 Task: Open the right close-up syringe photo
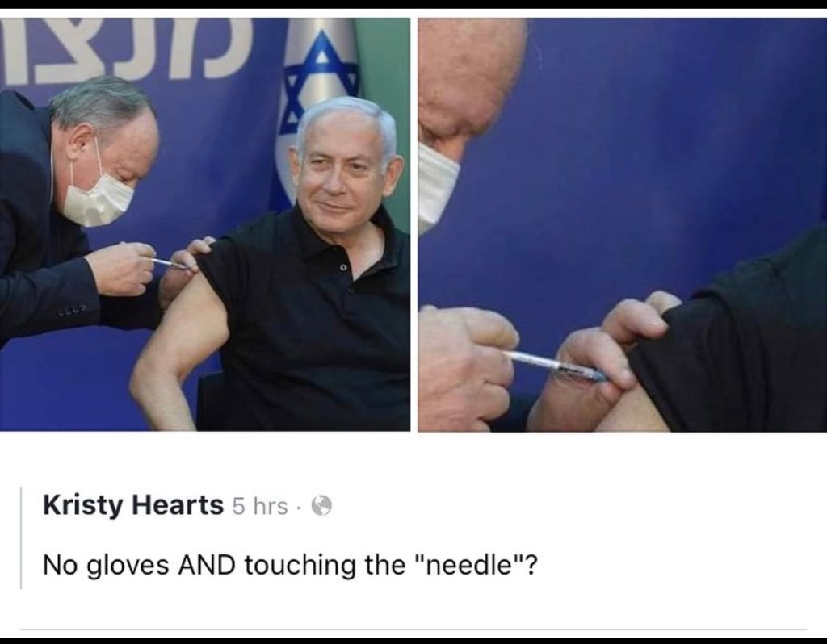pyautogui.click(x=623, y=224)
